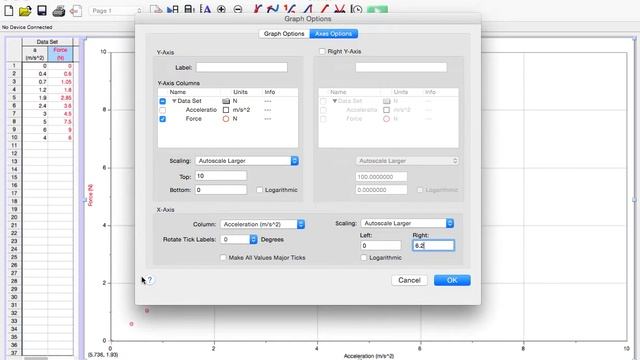The image size is (640, 360).
Task: Click the Statistics toolbar icon
Action: coord(290,9)
